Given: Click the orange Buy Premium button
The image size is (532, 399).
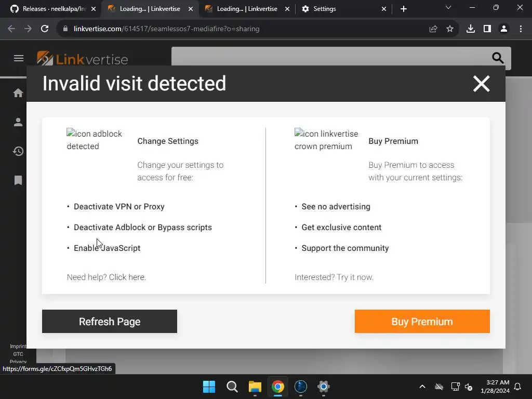Looking at the screenshot, I should pyautogui.click(x=422, y=321).
